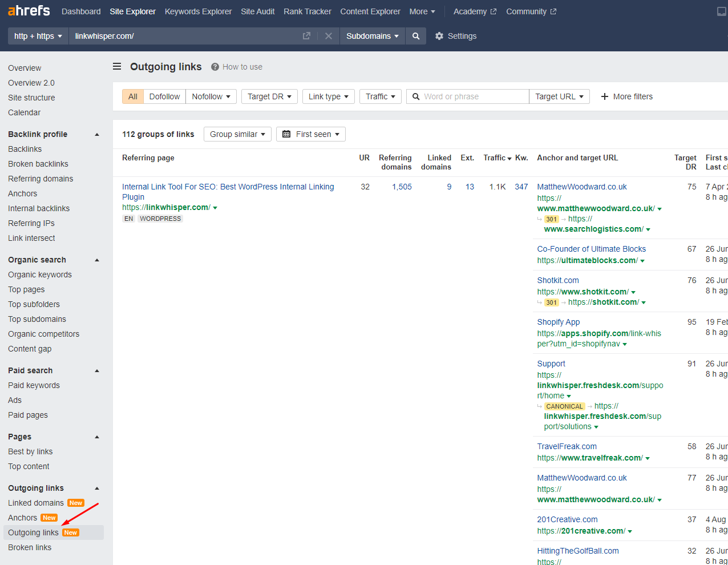This screenshot has height=565, width=728.
Task: Switch to Keywords Explorer
Action: point(198,11)
